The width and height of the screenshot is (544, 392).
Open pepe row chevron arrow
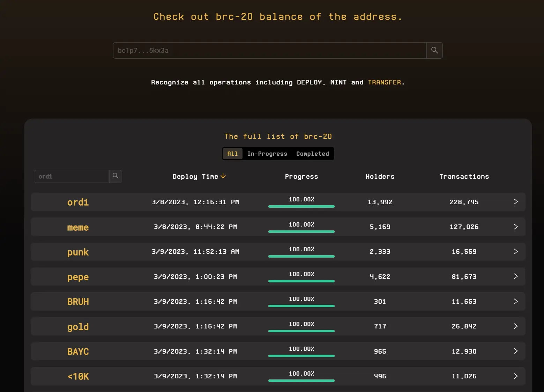(x=516, y=276)
